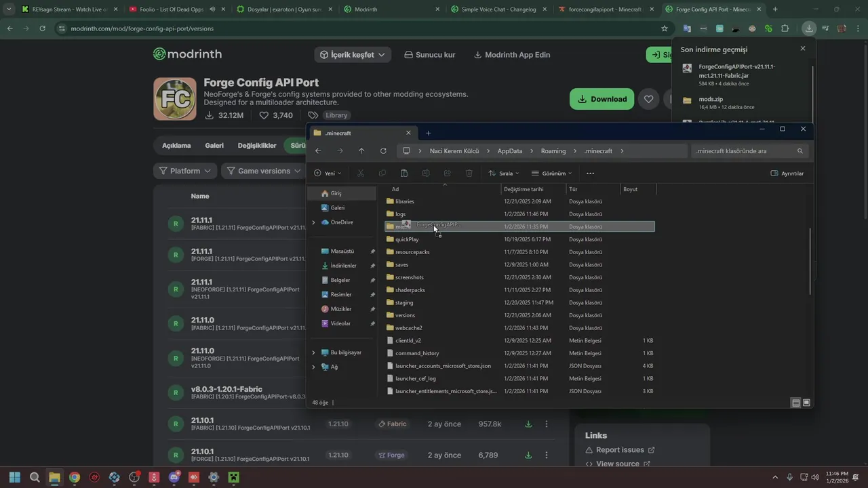Screen dimensions: 868x488
Task: Open the Görünüm view dropdown
Action: click(x=552, y=174)
